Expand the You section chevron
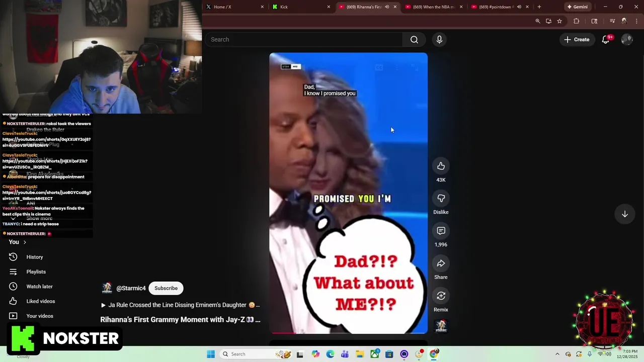The height and width of the screenshot is (362, 644). coord(24,242)
